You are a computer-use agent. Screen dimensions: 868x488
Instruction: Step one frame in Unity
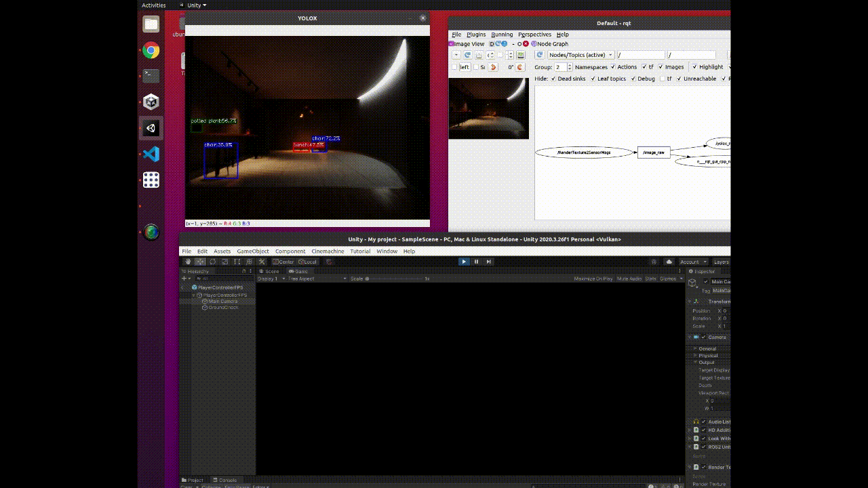coord(488,262)
